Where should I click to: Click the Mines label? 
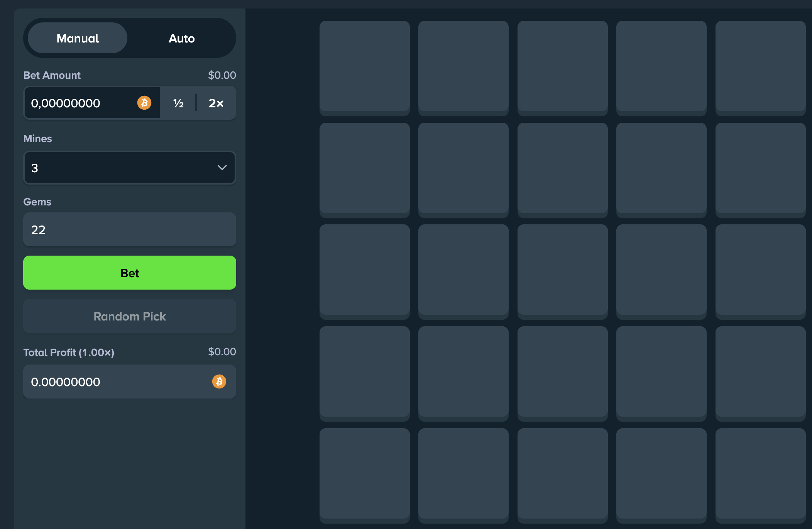pos(37,138)
